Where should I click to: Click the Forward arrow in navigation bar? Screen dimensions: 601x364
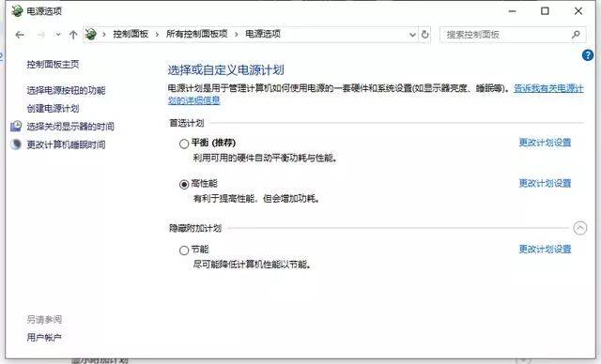click(41, 35)
